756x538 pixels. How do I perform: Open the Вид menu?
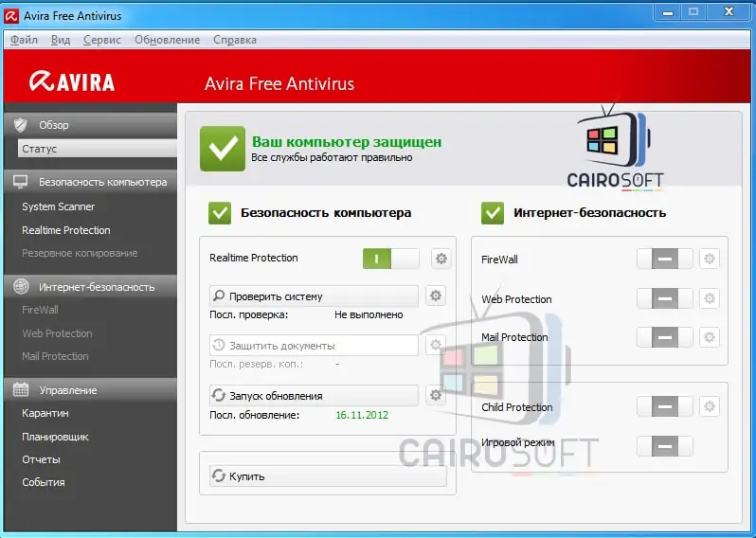[61, 40]
